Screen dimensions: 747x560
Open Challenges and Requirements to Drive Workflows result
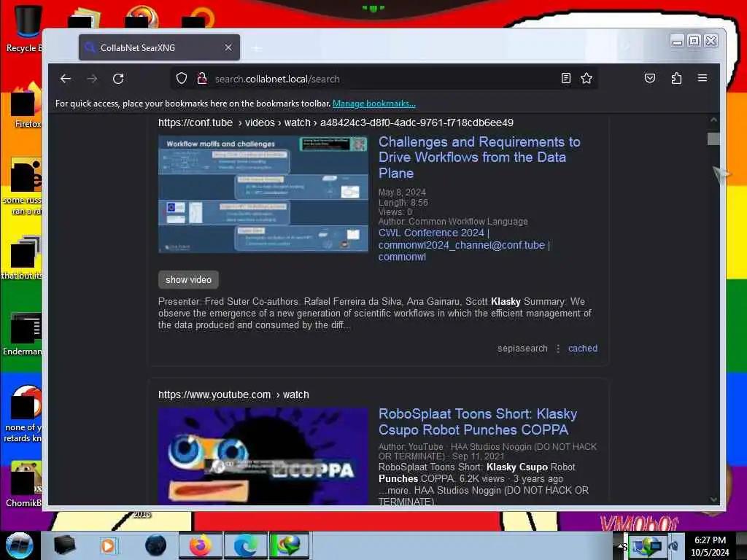point(479,157)
